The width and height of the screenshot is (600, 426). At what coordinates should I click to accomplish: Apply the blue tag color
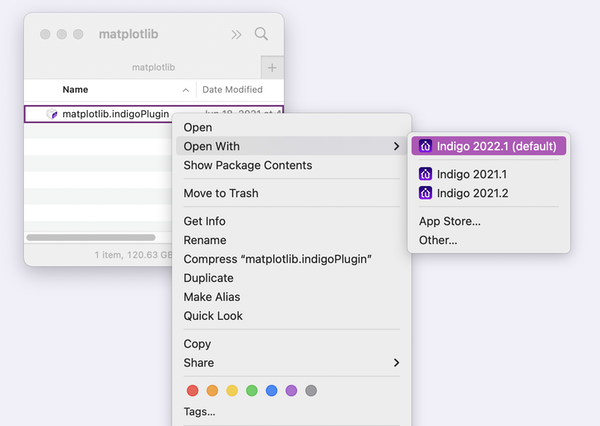[x=272, y=391]
